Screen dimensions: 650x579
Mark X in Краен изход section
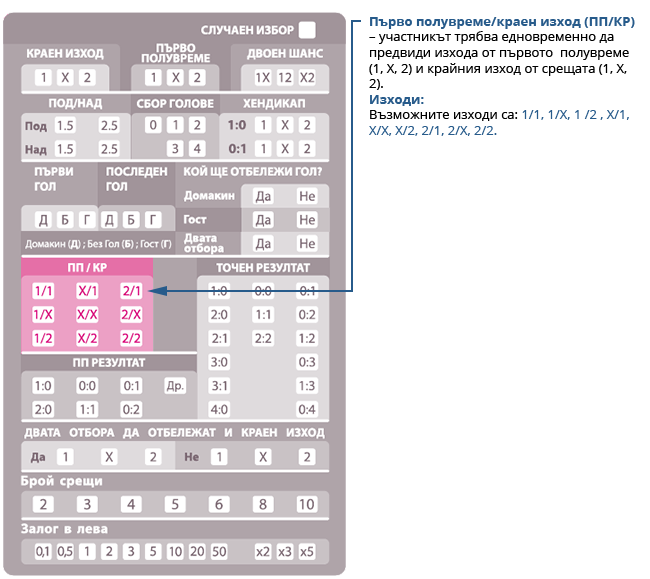tap(65, 78)
